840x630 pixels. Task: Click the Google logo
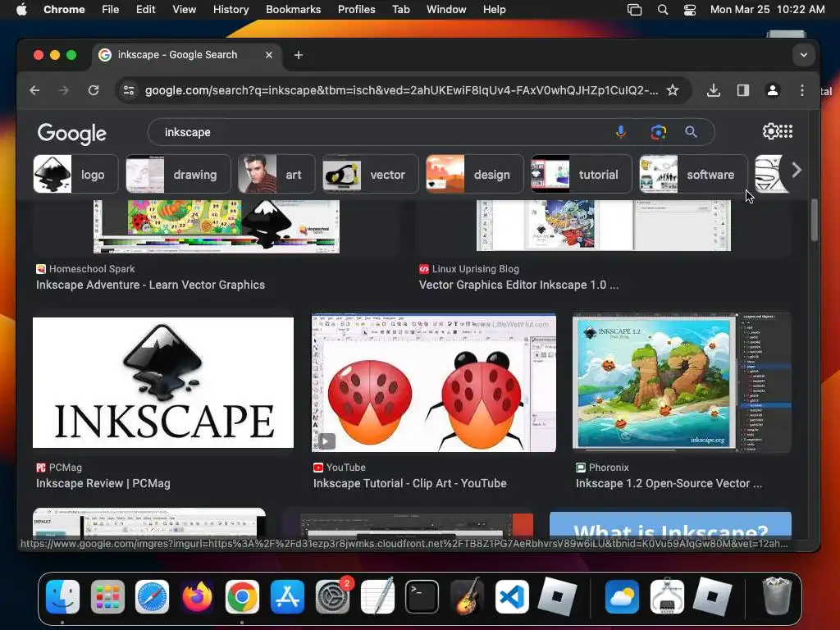tap(72, 134)
